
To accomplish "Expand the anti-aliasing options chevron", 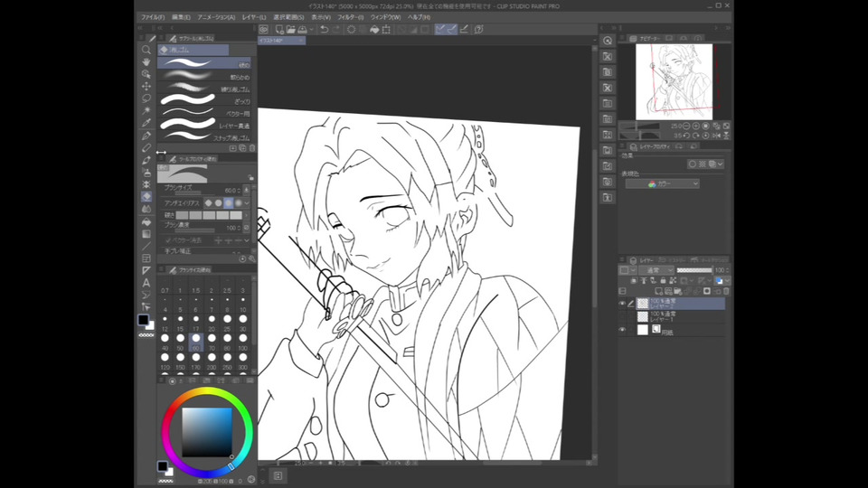I will (247, 202).
